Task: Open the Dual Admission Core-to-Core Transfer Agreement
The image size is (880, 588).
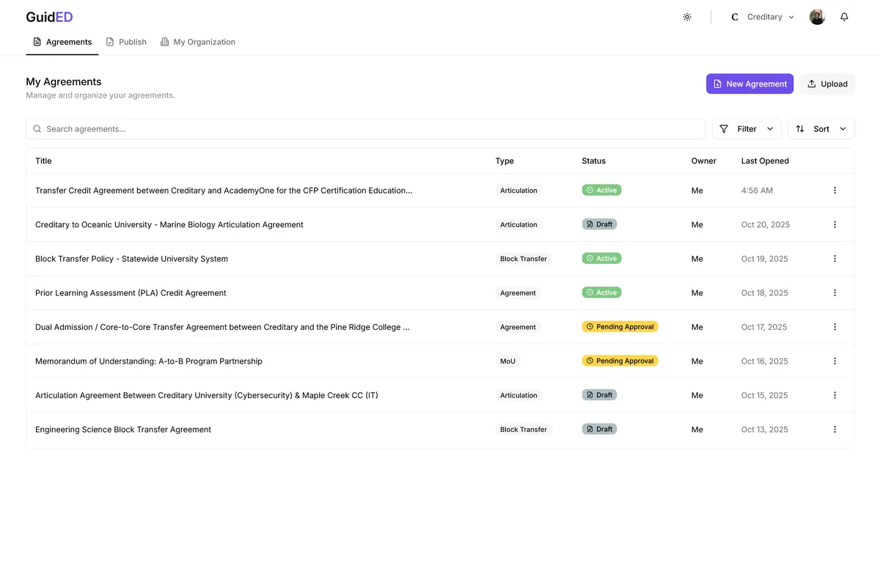Action: [222, 327]
